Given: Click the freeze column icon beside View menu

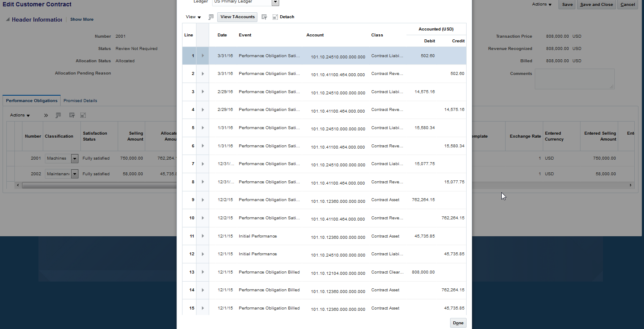Looking at the screenshot, I should (211, 17).
